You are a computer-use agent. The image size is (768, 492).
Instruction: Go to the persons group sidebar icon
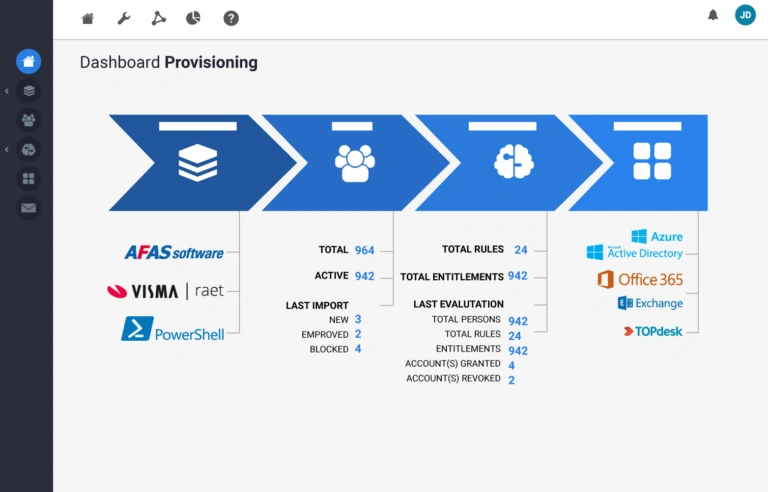coord(28,120)
